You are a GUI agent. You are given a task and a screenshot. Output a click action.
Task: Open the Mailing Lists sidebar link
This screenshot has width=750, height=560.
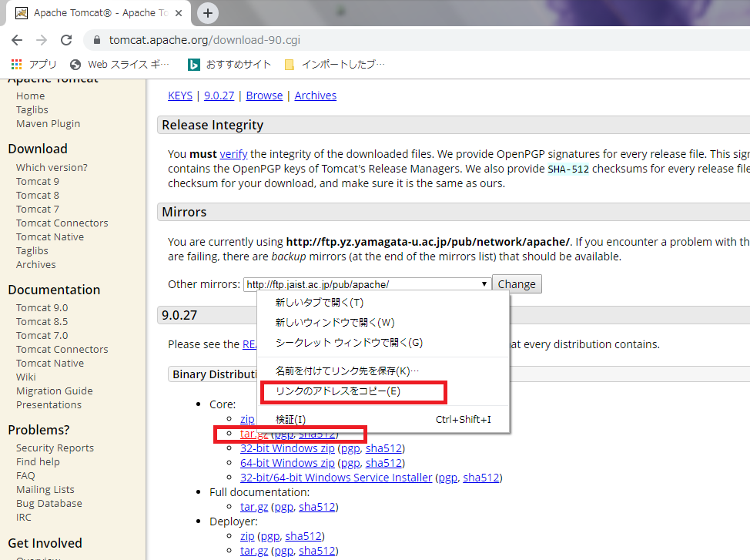[45, 490]
